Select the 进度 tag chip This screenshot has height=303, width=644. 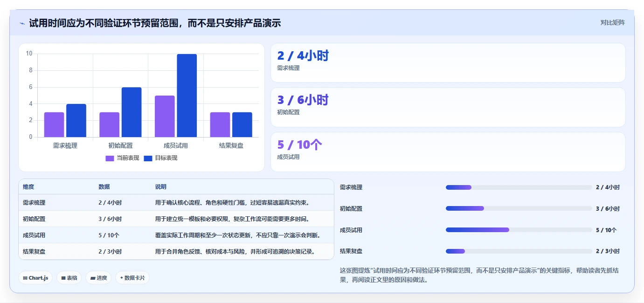[98, 278]
